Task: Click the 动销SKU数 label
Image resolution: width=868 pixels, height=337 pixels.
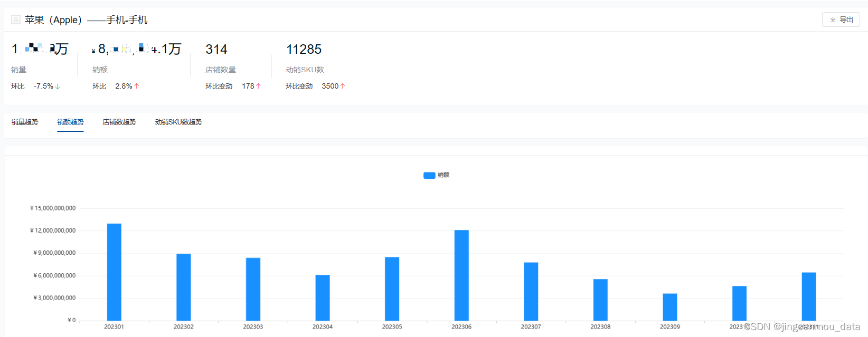Action: [x=305, y=70]
